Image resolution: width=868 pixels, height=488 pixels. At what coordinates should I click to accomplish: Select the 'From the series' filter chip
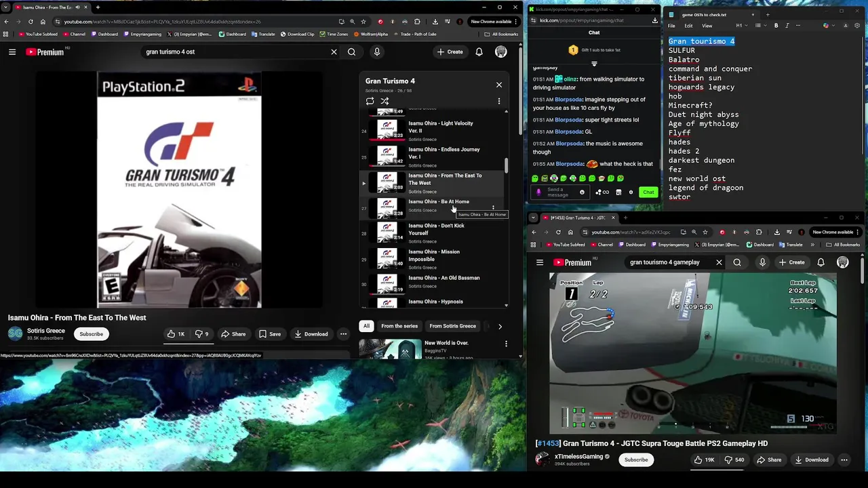(x=399, y=326)
